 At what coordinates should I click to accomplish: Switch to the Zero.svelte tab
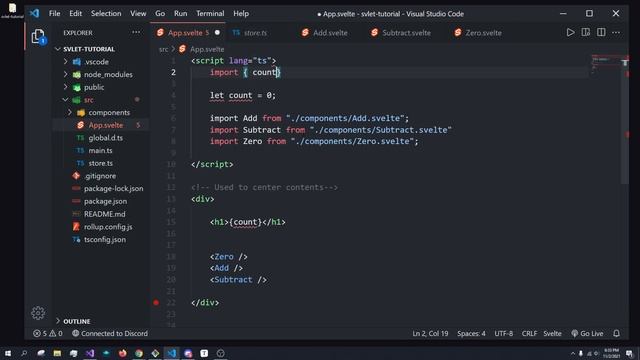coord(483,33)
